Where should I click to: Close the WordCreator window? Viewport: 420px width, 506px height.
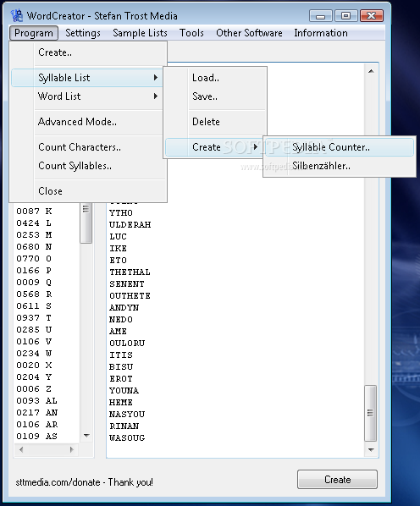[x=372, y=16]
